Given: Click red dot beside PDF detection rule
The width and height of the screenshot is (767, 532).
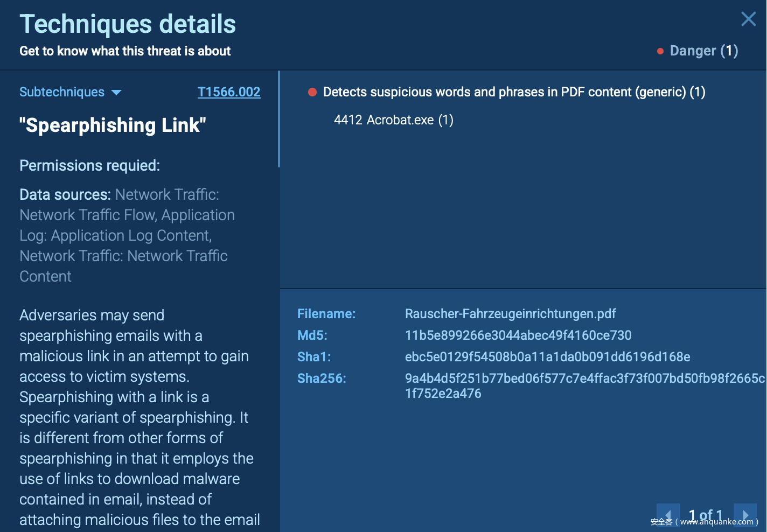Looking at the screenshot, I should [312, 92].
